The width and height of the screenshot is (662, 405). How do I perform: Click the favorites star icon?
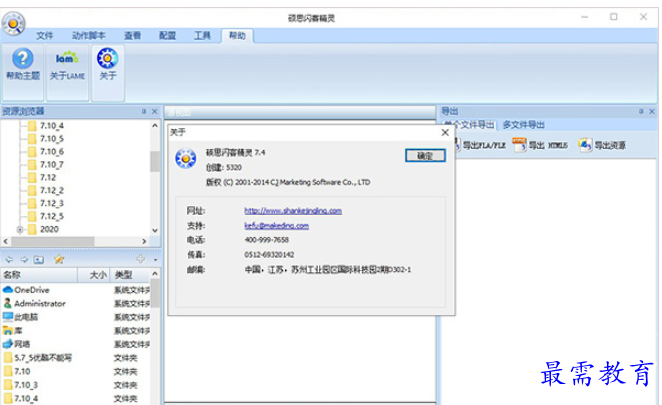click(x=59, y=259)
